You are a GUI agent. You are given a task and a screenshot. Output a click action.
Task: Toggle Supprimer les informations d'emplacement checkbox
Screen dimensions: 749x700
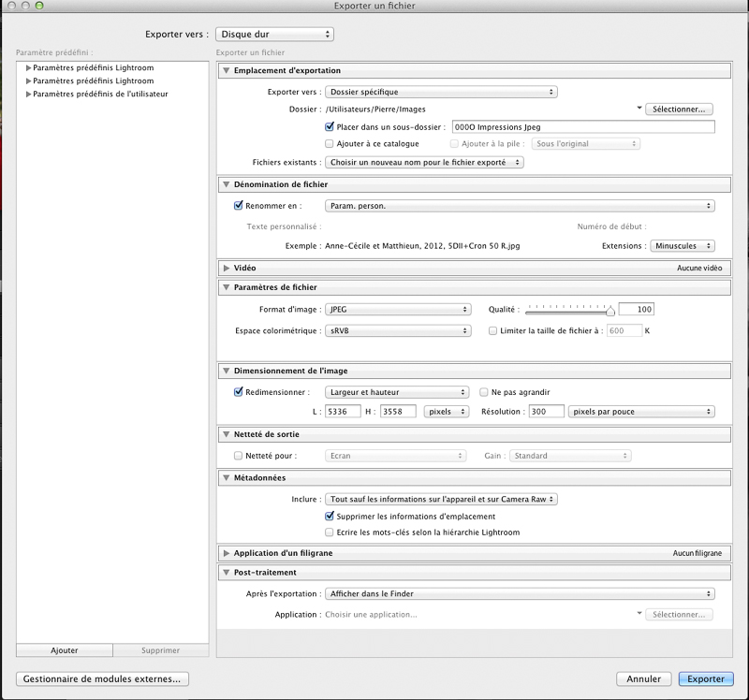click(330, 517)
